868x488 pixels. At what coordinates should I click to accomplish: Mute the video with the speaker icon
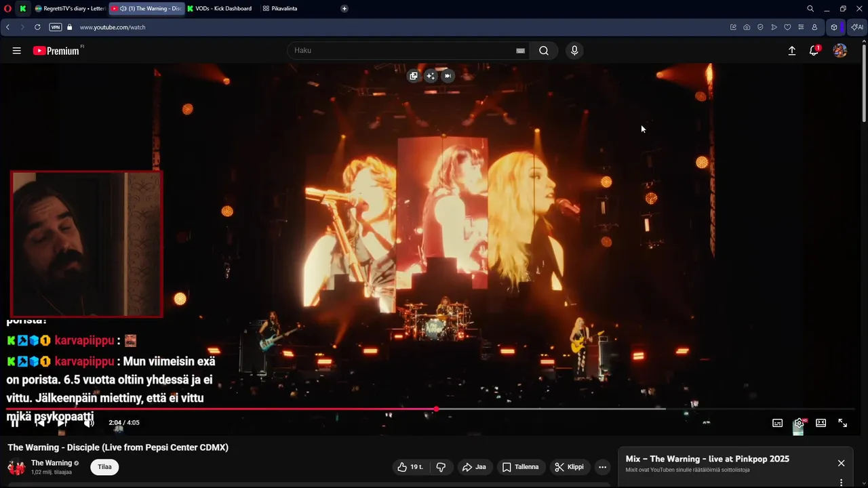point(89,423)
